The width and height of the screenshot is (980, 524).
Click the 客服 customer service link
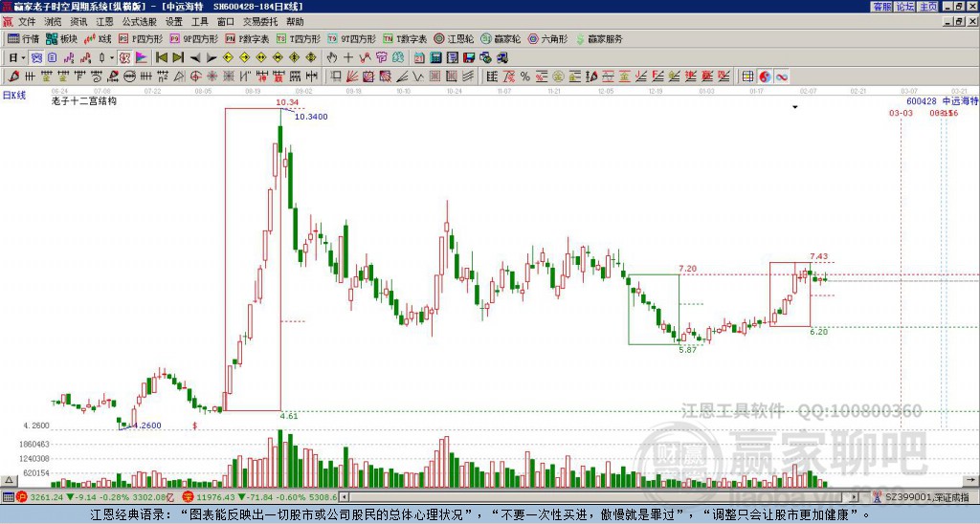click(x=881, y=7)
